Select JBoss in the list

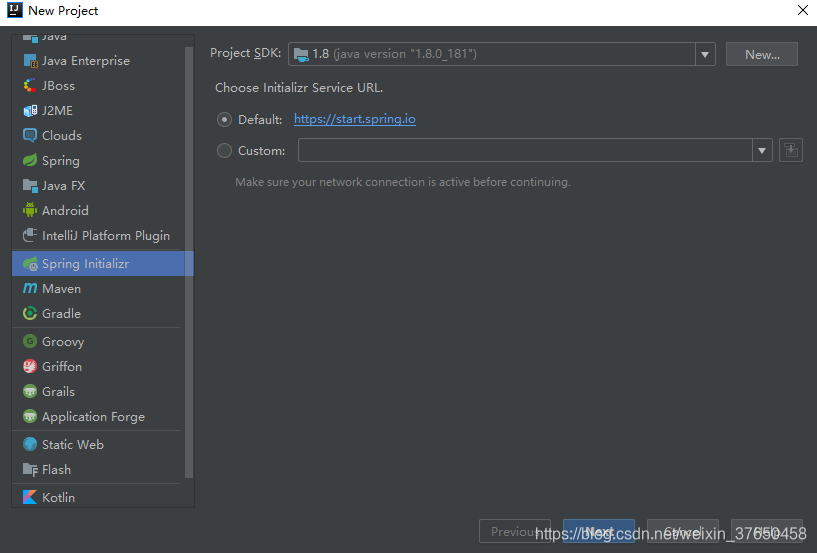[98, 85]
